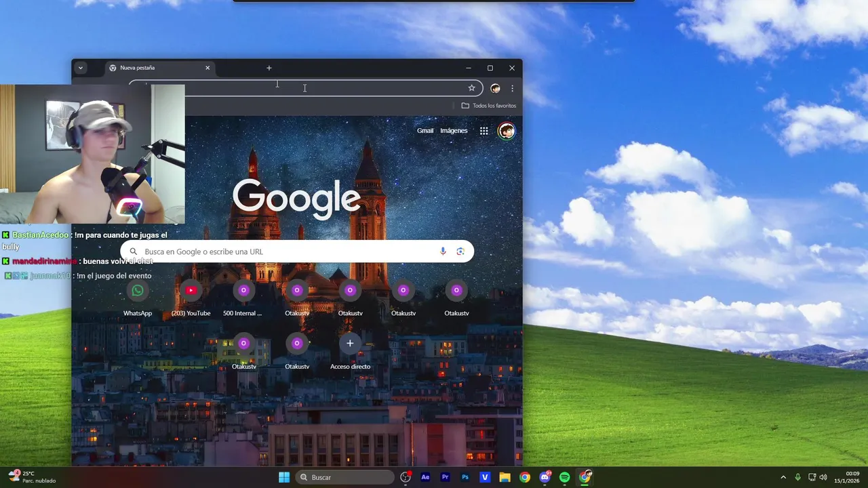The height and width of the screenshot is (488, 868).
Task: Open the blue V app on taskbar
Action: (x=485, y=477)
